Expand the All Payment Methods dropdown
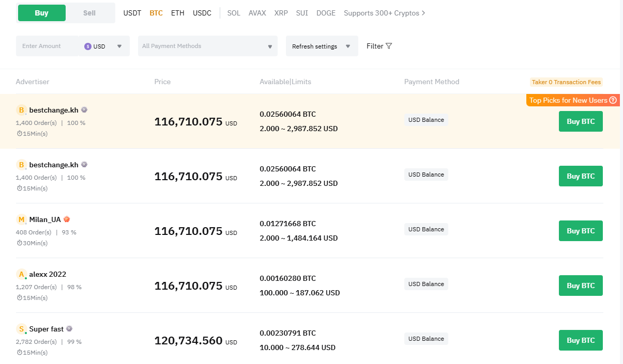This screenshot has height=364, width=623. (207, 46)
